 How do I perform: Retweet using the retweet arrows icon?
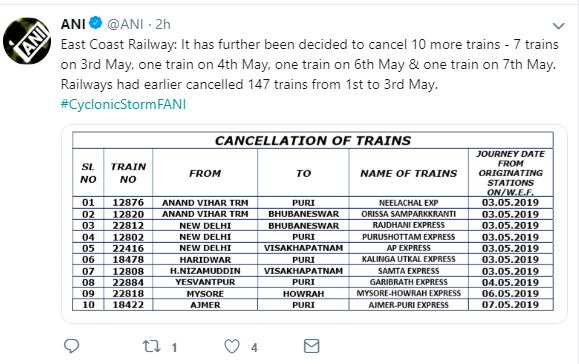[x=151, y=347]
